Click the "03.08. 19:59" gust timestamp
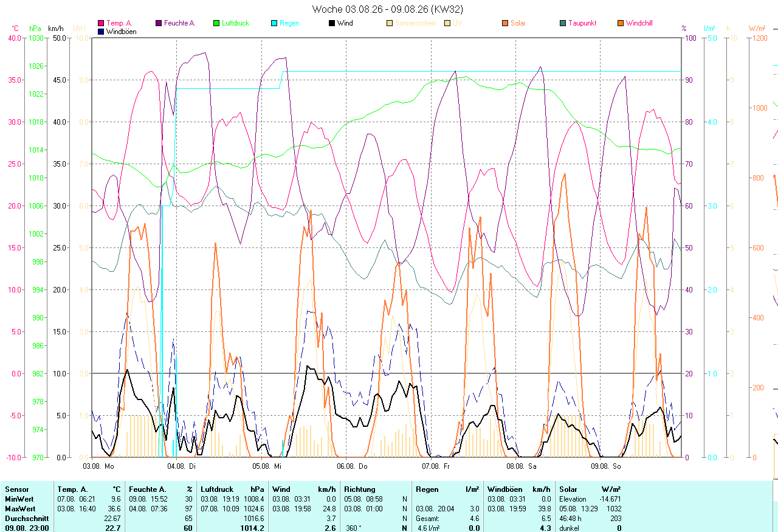The height and width of the screenshot is (532, 778). (x=506, y=509)
